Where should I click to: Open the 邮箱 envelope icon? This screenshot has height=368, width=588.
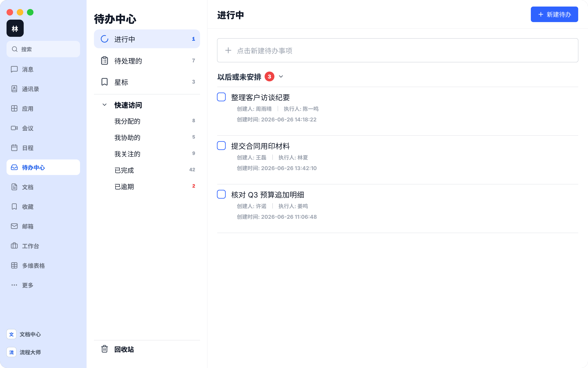[x=14, y=226]
